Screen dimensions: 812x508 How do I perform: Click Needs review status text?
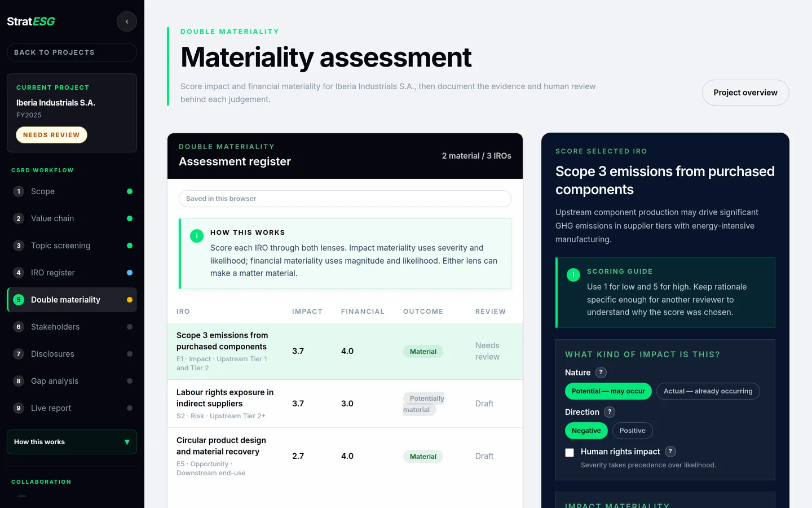point(487,351)
